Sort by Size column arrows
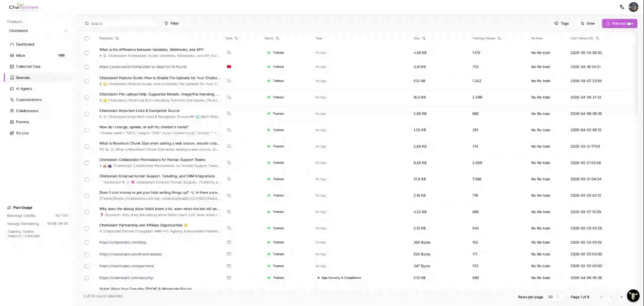 tap(423, 38)
